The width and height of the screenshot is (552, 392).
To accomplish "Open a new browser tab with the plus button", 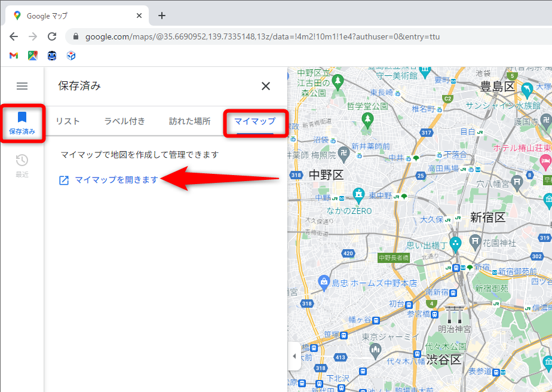I will pyautogui.click(x=161, y=16).
